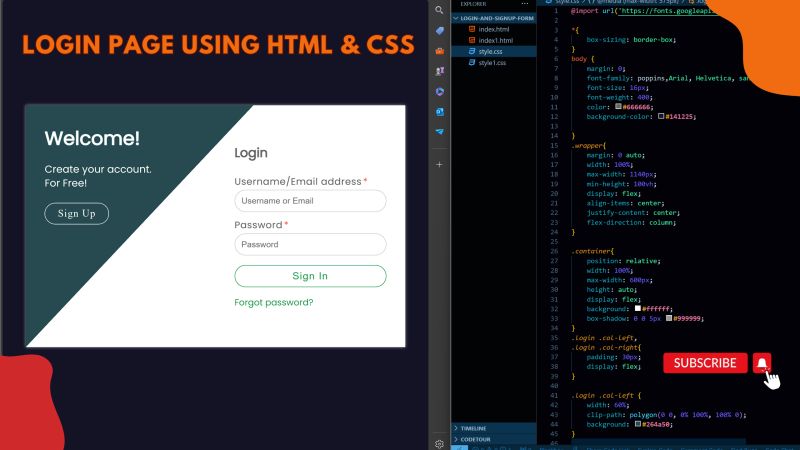The height and width of the screenshot is (450, 800).
Task: Collapse the LOGIN-AND-SIGNUP-FORM folder
Action: tap(494, 18)
